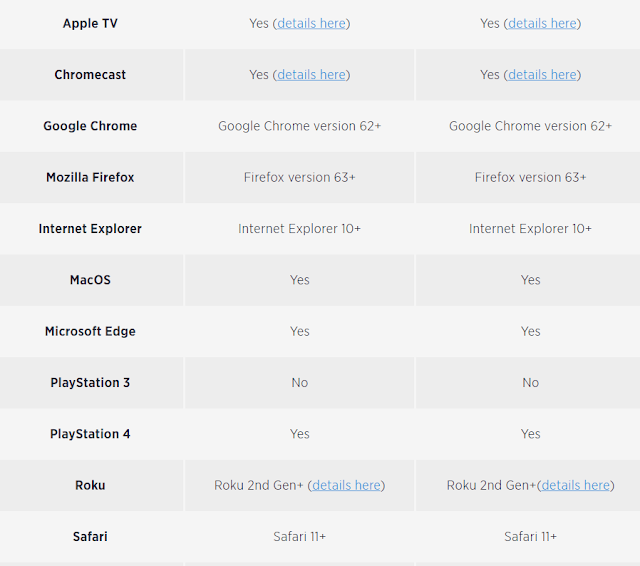This screenshot has height=566, width=640.
Task: Click the PlayStation 4 row label
Action: pos(90,434)
